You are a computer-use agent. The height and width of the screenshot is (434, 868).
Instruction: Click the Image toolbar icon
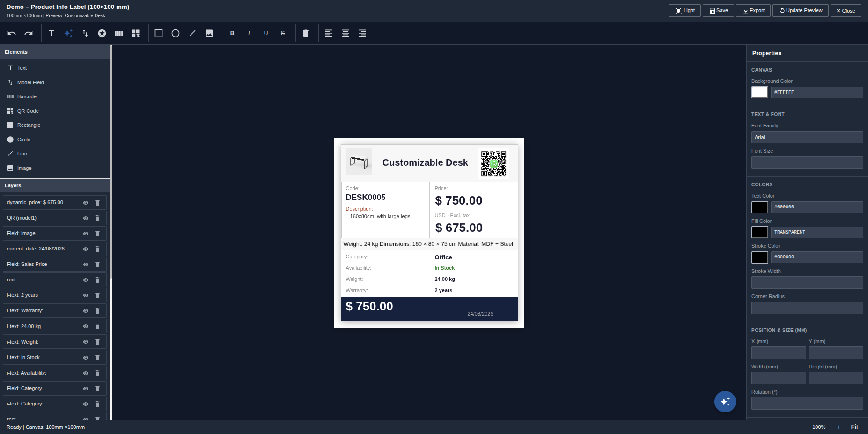[x=209, y=33]
